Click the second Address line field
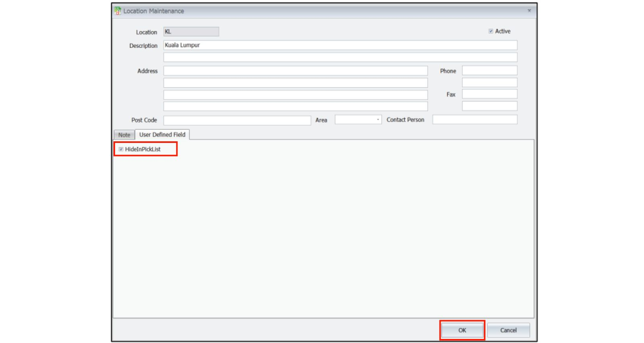644x343 pixels. pyautogui.click(x=295, y=83)
